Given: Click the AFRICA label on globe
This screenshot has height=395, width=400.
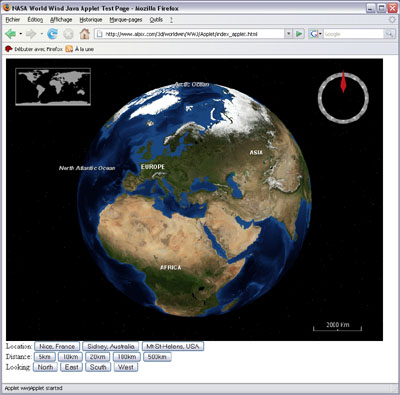Looking at the screenshot, I should (x=171, y=267).
